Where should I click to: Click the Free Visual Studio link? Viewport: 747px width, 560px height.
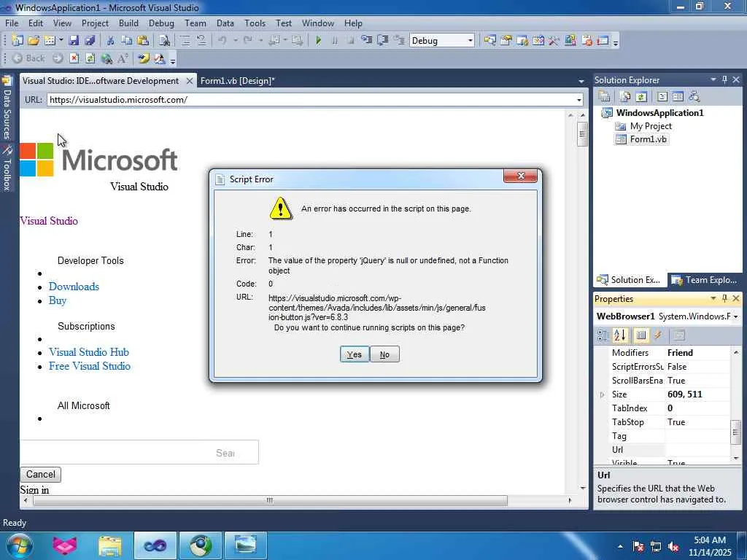tap(90, 366)
